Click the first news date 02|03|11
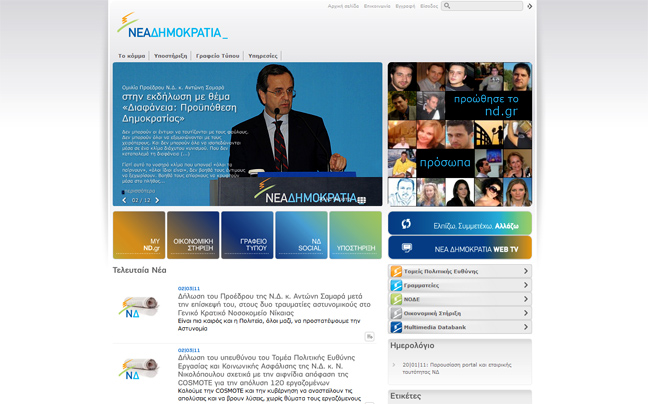Image resolution: width=648 pixels, height=404 pixels. pyautogui.click(x=189, y=288)
